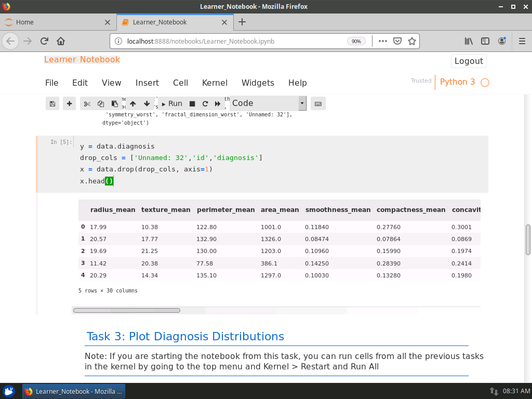Viewport: 532px width, 399px height.
Task: Cut selected cells with the scissors icon
Action: pyautogui.click(x=87, y=104)
